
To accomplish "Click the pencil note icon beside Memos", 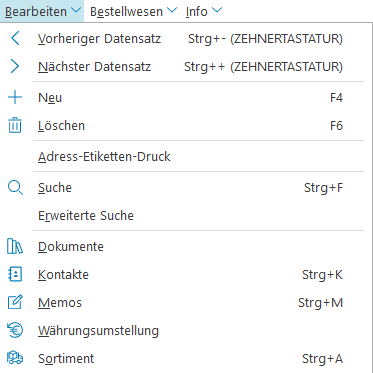I will (15, 302).
